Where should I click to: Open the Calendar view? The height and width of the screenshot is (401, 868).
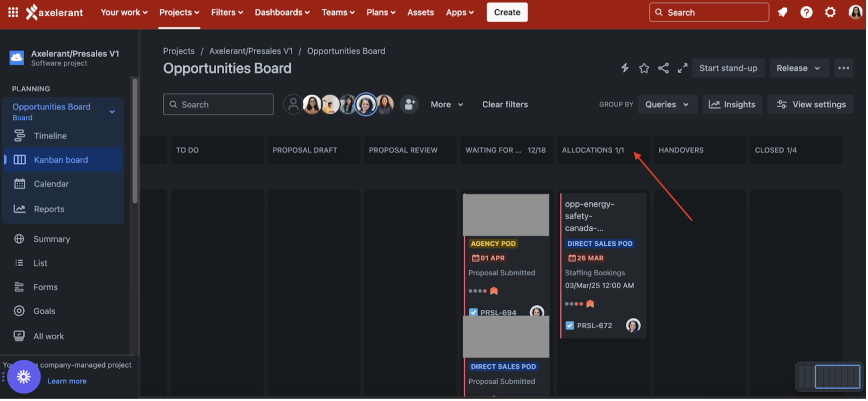coord(51,184)
